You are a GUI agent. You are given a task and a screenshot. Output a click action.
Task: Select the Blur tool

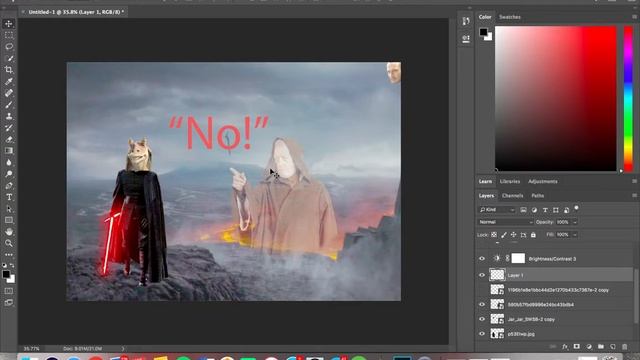click(x=9, y=162)
